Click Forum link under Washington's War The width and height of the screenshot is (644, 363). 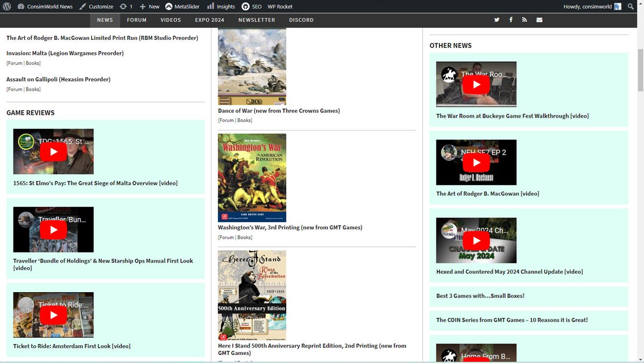click(x=226, y=237)
